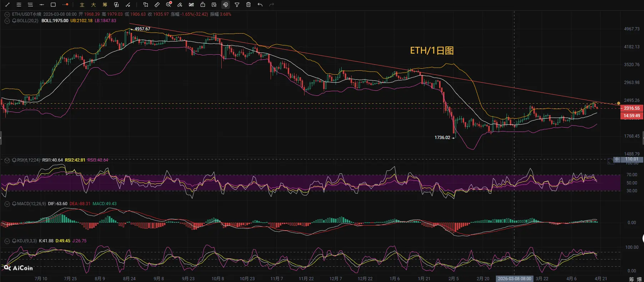The height and width of the screenshot is (282, 644).
Task: Set alert bell on MACD indicator
Action: pos(14,204)
